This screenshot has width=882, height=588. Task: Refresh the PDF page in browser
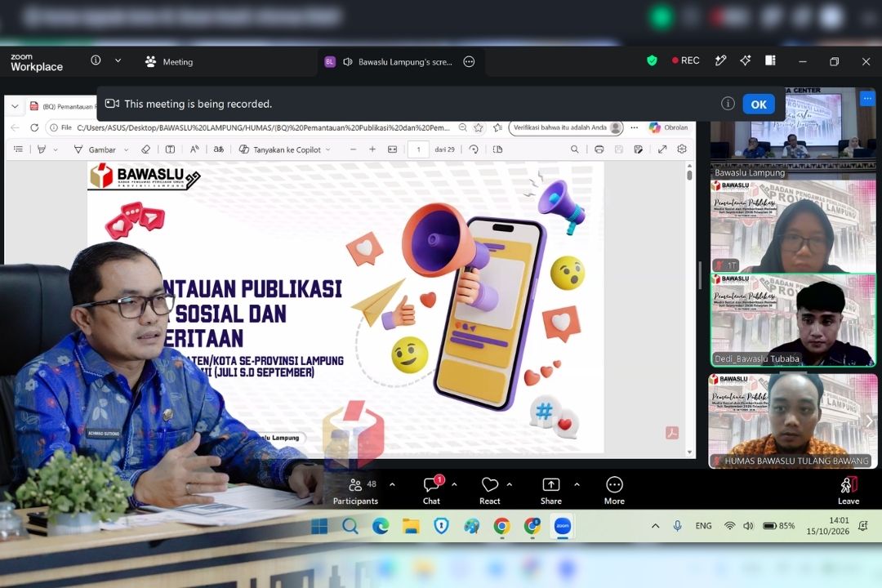34,127
